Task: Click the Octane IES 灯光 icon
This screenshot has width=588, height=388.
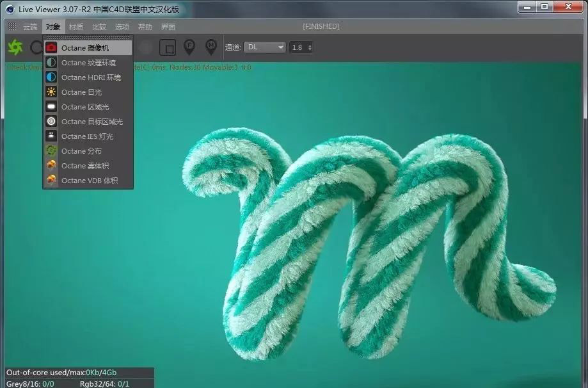Action: click(51, 136)
